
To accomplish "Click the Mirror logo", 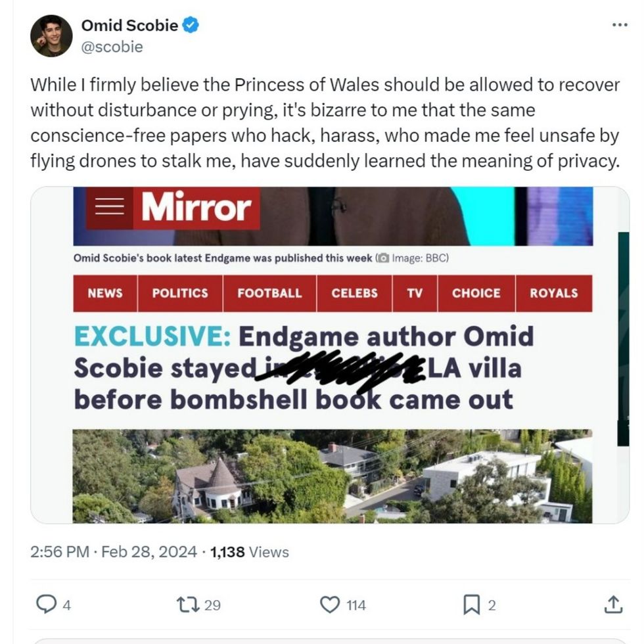I will pos(196,207).
